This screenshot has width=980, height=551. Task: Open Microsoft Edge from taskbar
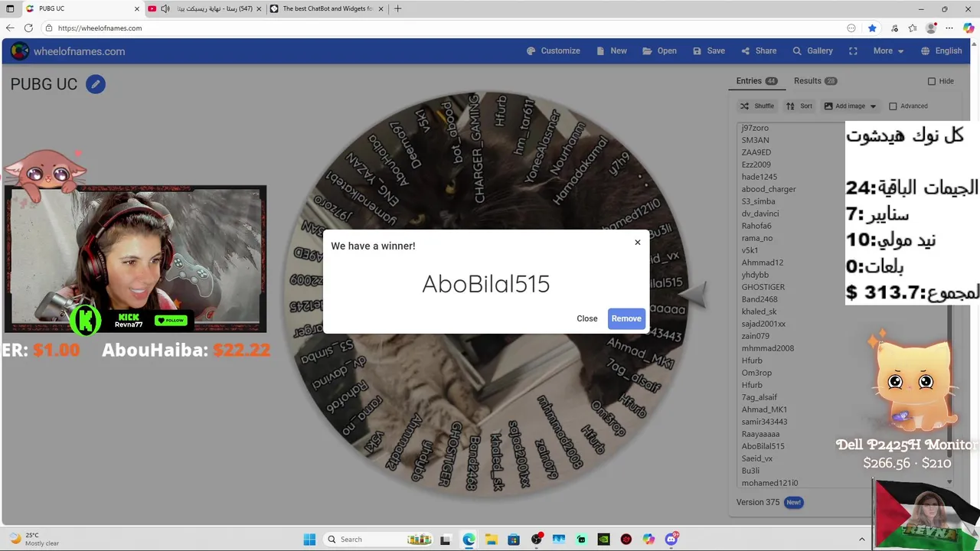[x=469, y=540]
